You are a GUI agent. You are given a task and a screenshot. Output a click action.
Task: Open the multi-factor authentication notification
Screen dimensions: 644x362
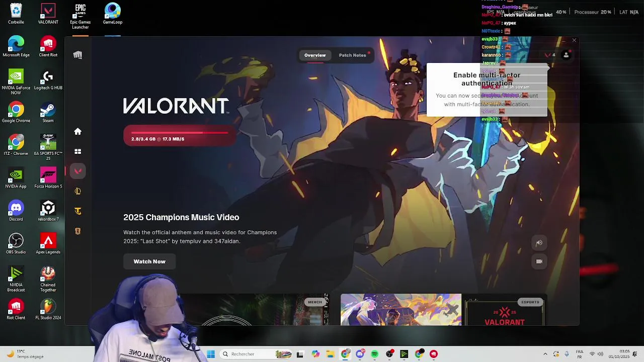click(x=487, y=89)
